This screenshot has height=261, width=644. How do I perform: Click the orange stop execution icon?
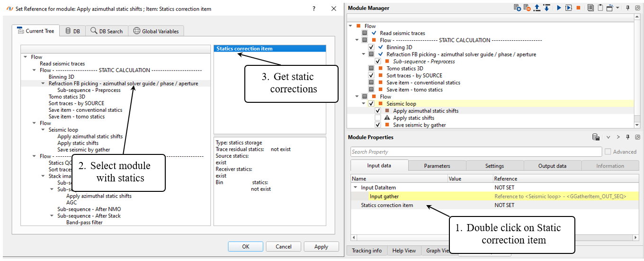[x=578, y=8]
